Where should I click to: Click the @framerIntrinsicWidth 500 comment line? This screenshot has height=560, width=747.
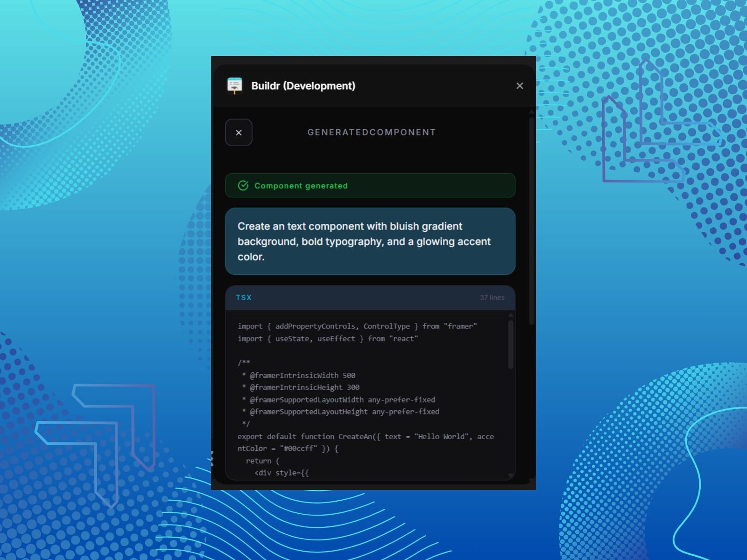point(298,375)
